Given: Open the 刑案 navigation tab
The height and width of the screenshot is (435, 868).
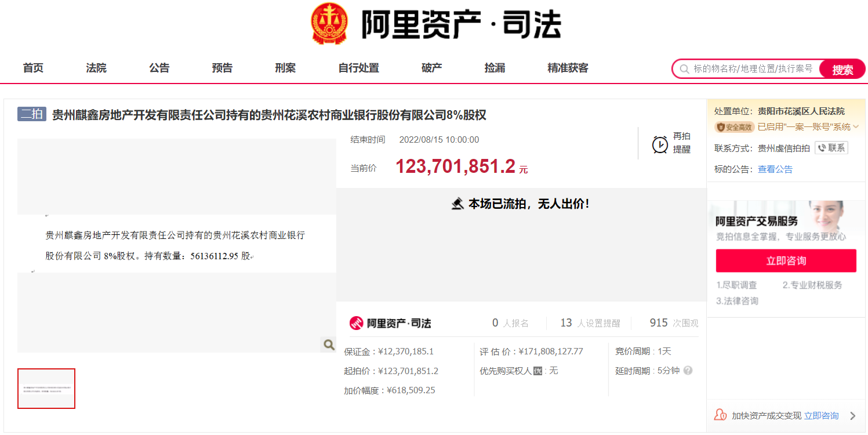Looking at the screenshot, I should click(x=285, y=68).
